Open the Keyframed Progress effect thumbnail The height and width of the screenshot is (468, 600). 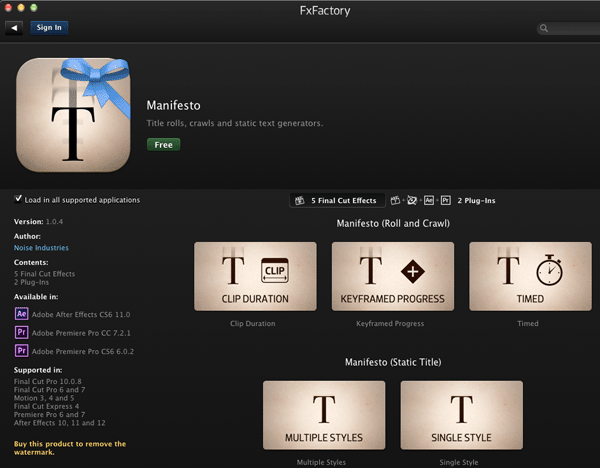[x=393, y=276]
